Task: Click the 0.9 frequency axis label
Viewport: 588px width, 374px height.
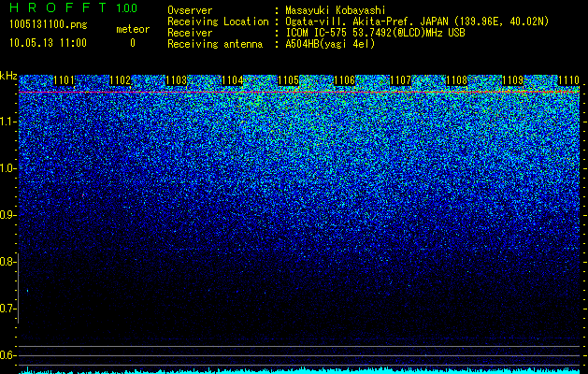Action: 7,215
